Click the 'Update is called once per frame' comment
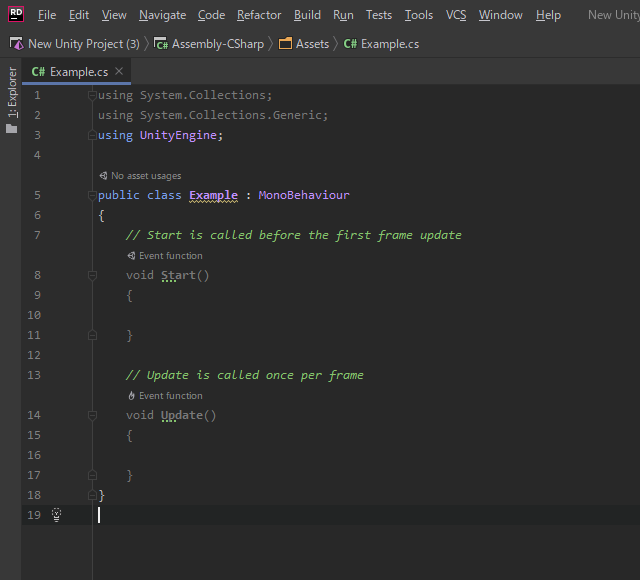Screen dimensions: 640x580 tap(244, 375)
